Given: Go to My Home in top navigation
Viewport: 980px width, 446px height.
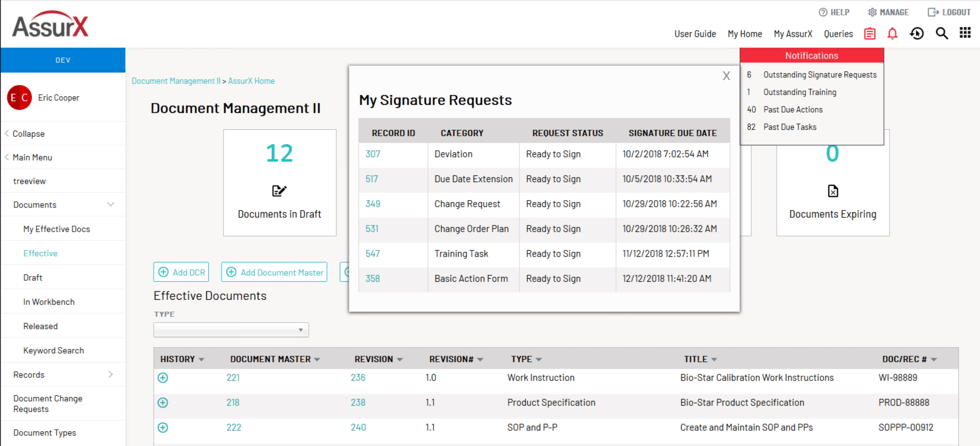Looking at the screenshot, I should 745,34.
